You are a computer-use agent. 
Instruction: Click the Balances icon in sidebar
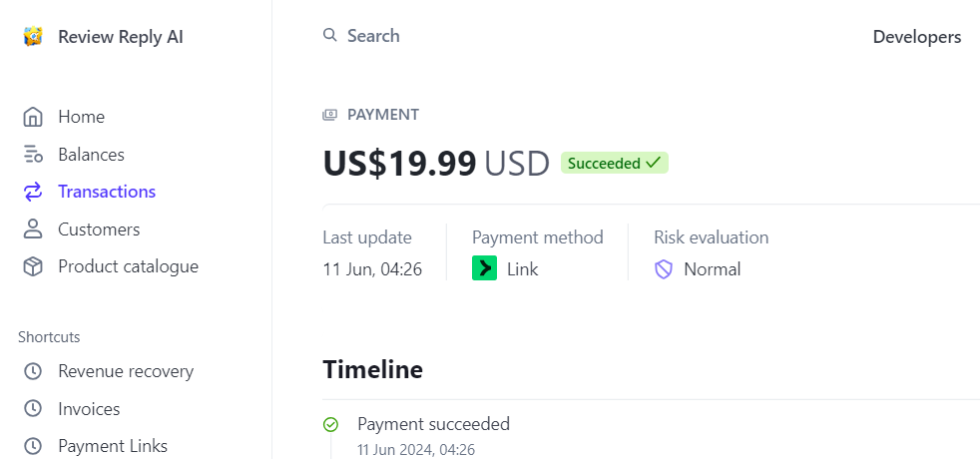click(x=33, y=155)
